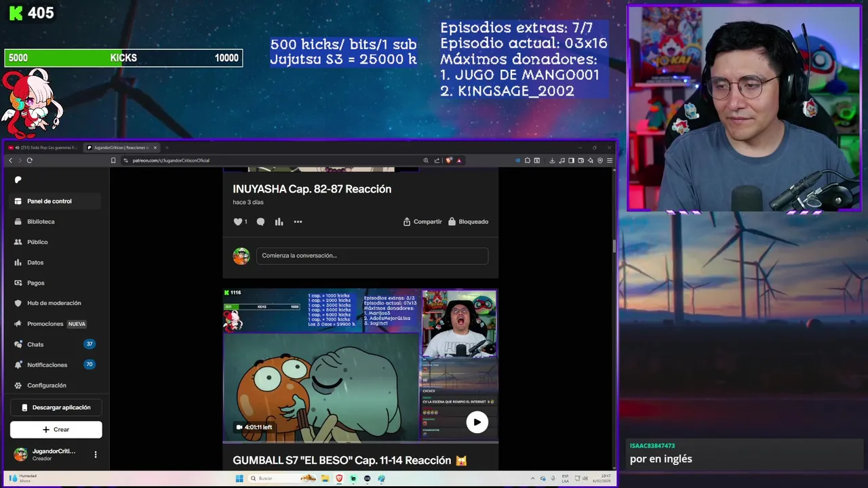
Task: Open Brave browser from the taskbar
Action: point(339,479)
